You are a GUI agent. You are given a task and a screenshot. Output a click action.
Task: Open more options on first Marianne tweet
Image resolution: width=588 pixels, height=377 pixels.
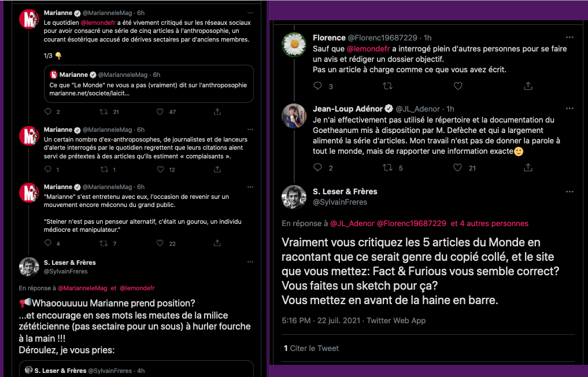(x=250, y=13)
